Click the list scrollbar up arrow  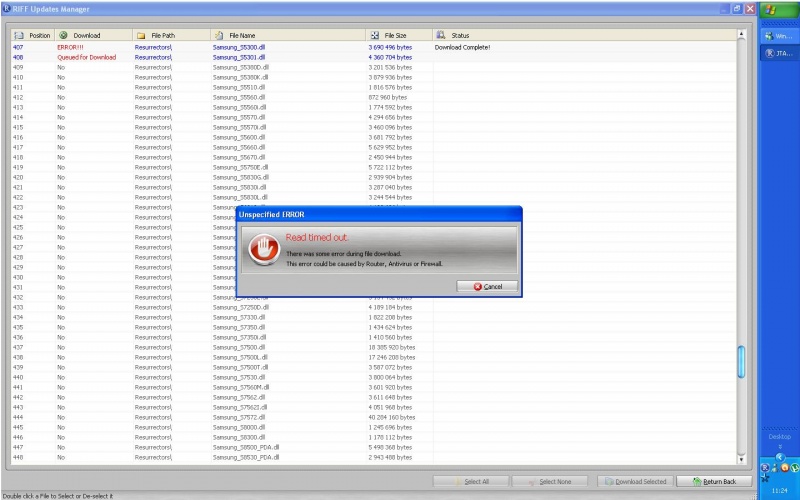point(741,34)
